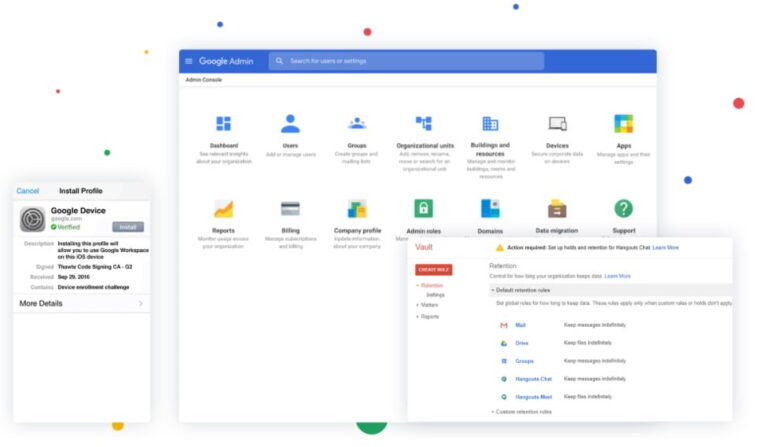Open Mail retention rule link
Screen dimensions: 768x447
(x=520, y=325)
